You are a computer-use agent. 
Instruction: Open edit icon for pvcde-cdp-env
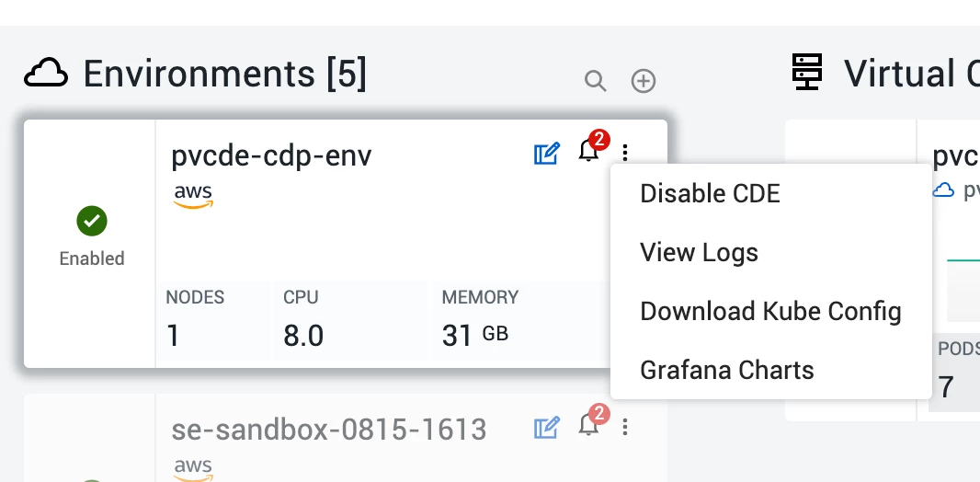[547, 154]
